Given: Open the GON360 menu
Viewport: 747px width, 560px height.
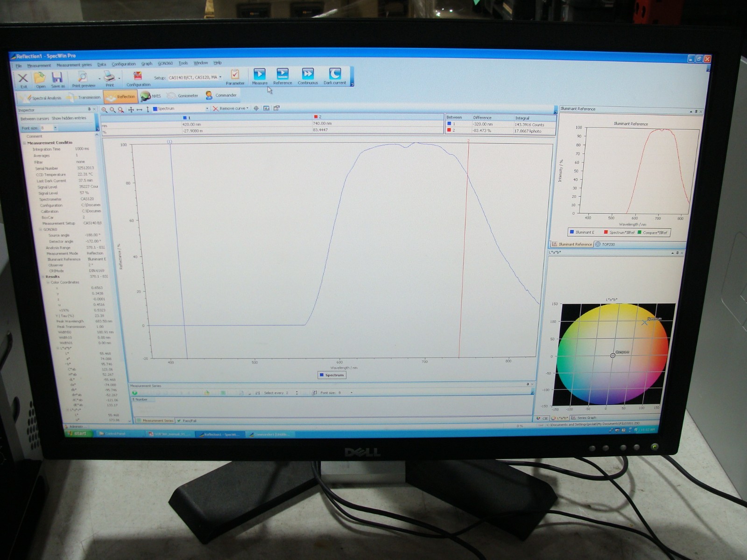Looking at the screenshot, I should pos(166,63).
